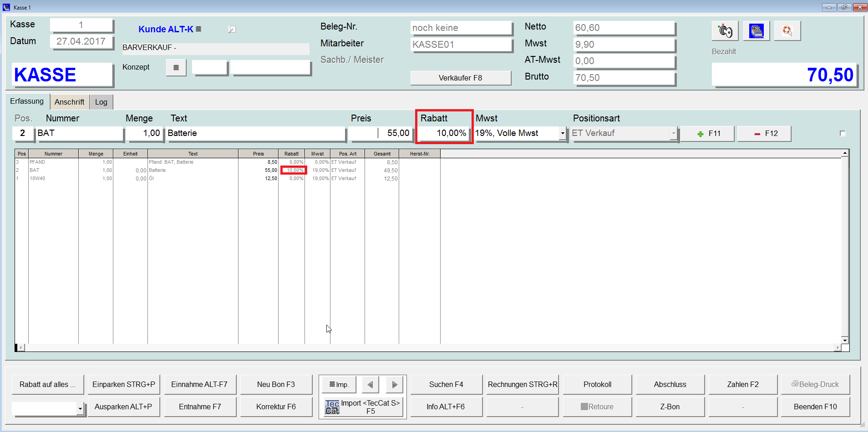Click Beenden F10 button

point(815,407)
